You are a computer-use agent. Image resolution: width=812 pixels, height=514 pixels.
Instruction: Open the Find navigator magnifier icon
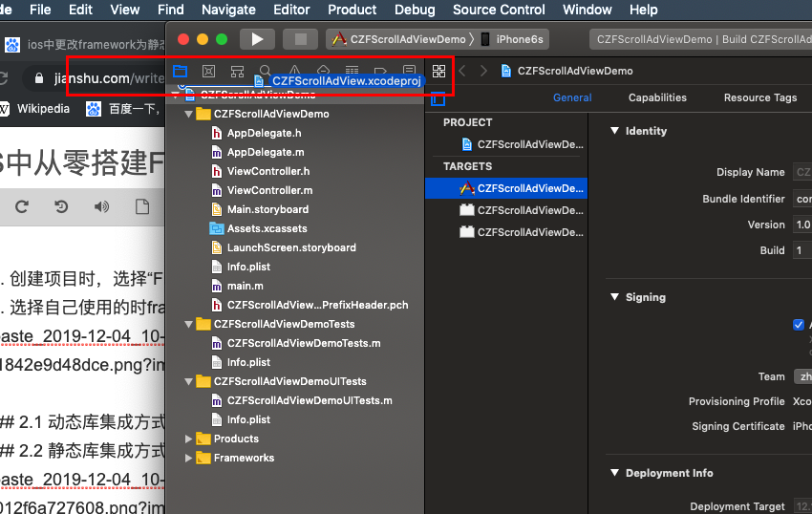tap(266, 71)
